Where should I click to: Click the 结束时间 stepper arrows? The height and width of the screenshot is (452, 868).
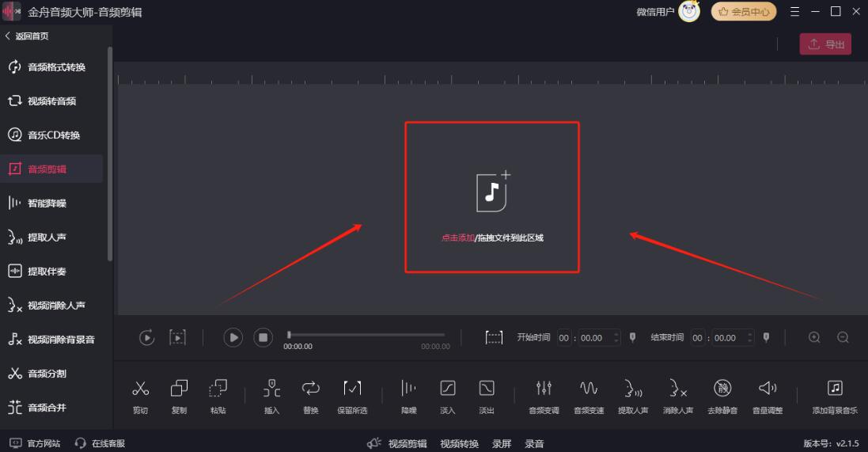pos(749,338)
